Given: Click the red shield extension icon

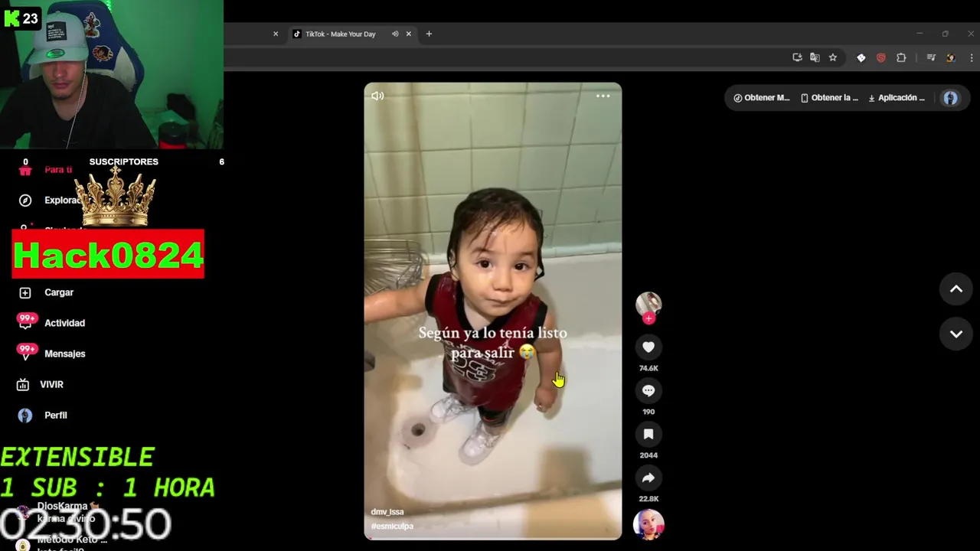Looking at the screenshot, I should pos(881,57).
